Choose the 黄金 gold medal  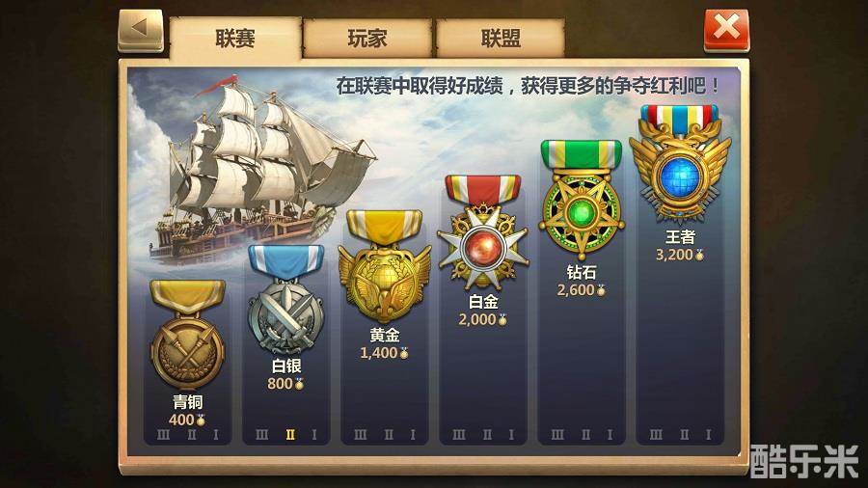click(x=384, y=266)
